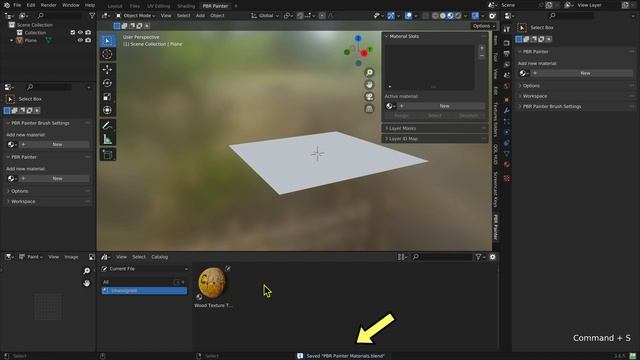
Task: Open the Object Mode dropdown
Action: point(135,16)
